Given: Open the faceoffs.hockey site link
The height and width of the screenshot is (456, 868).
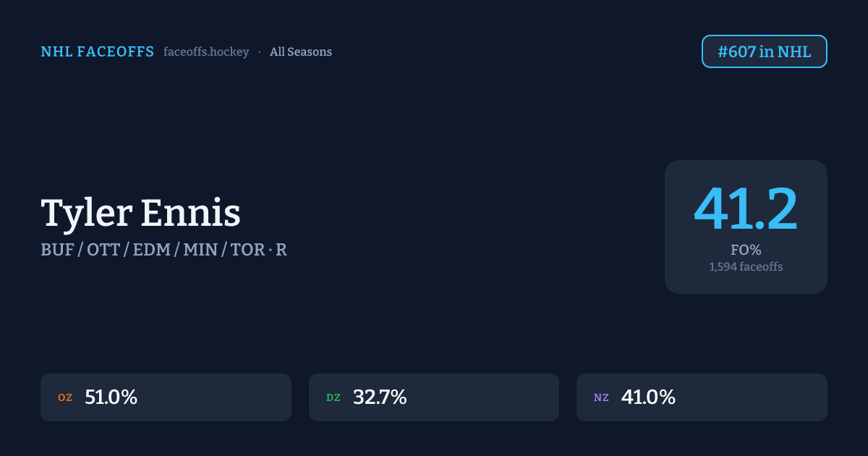Looking at the screenshot, I should (x=206, y=51).
